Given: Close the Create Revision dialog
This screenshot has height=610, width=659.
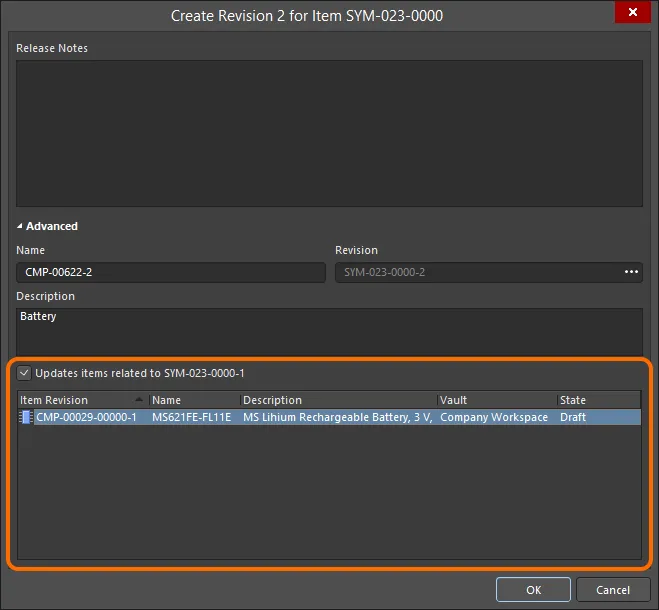Looking at the screenshot, I should [x=633, y=12].
